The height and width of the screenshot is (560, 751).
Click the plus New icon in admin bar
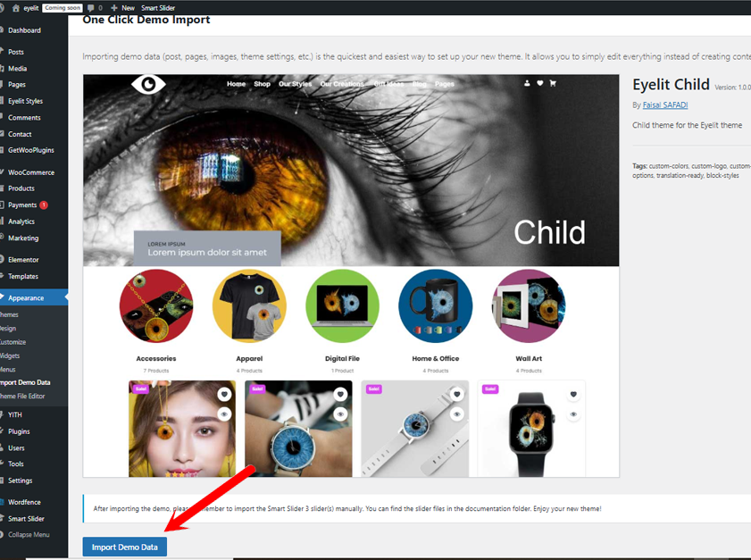point(113,7)
